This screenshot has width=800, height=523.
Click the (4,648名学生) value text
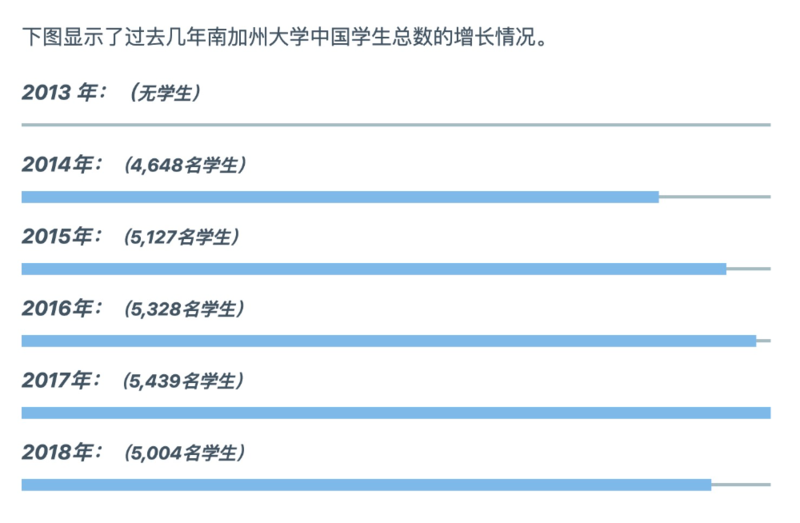pos(185,165)
